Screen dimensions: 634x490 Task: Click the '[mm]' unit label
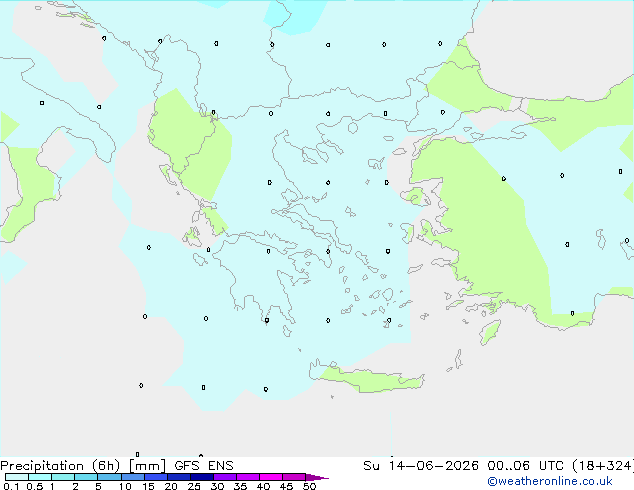(x=147, y=466)
